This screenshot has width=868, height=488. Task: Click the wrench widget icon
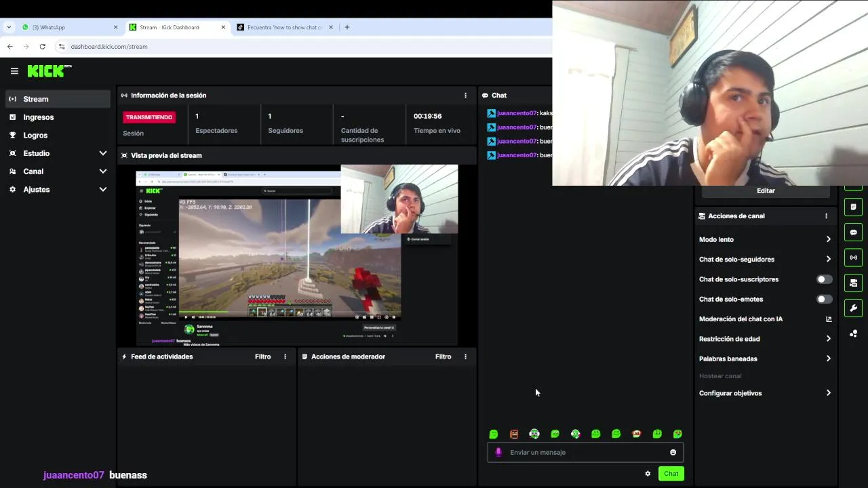coord(853,308)
